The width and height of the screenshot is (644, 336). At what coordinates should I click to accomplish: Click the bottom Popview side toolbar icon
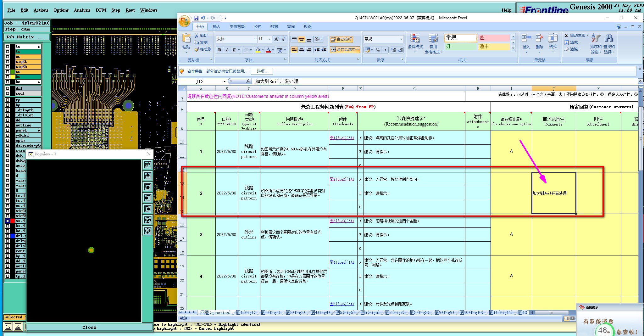coord(147,231)
